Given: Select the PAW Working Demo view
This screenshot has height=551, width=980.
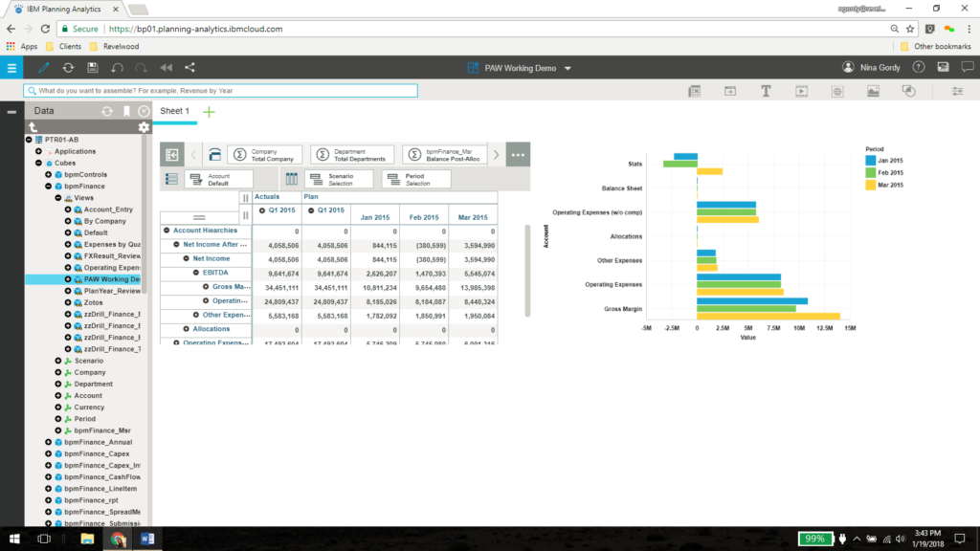Looking at the screenshot, I should (x=112, y=279).
